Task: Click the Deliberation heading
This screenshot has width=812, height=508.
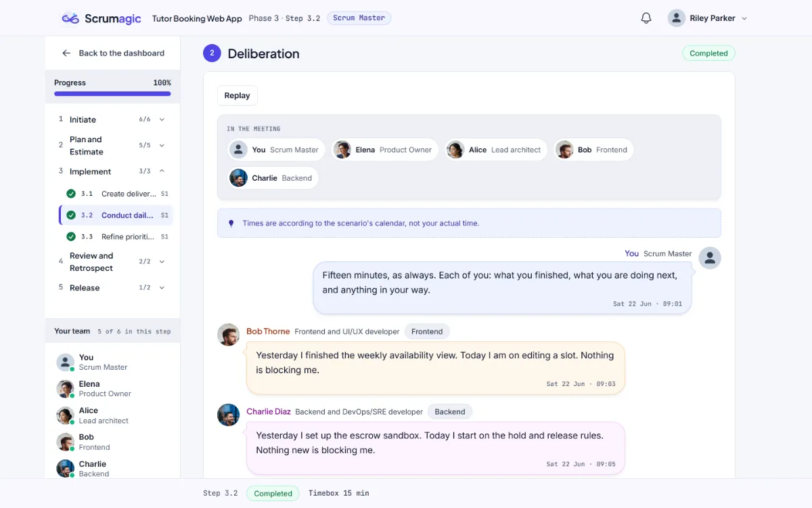Action: [264, 54]
